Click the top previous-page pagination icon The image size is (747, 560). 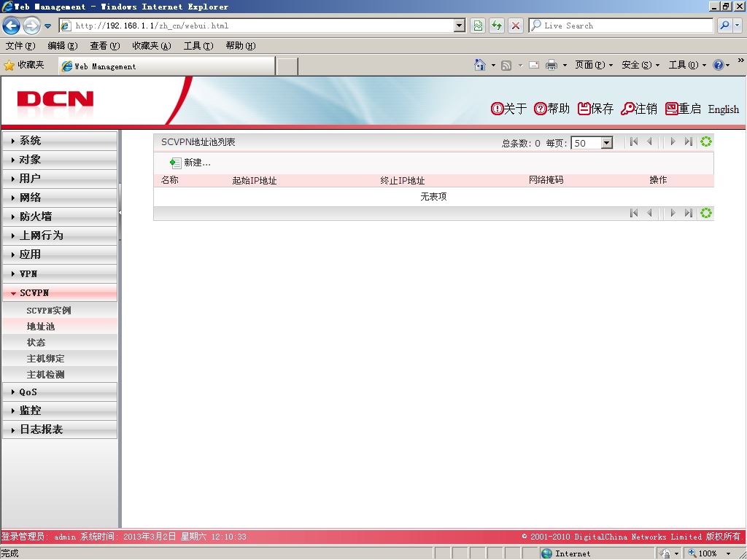[649, 141]
